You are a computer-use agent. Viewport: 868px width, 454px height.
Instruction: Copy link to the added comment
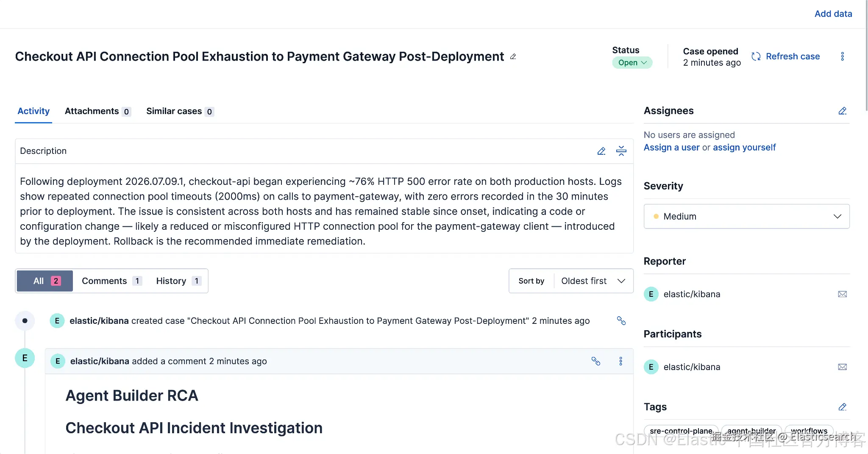[595, 361]
